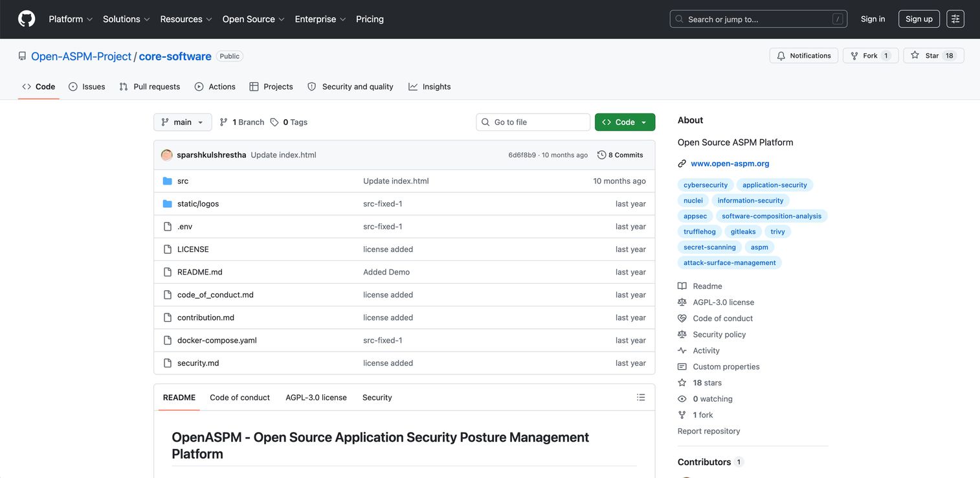980x478 pixels.
Task: Click the Activity pulse icon
Action: click(682, 350)
